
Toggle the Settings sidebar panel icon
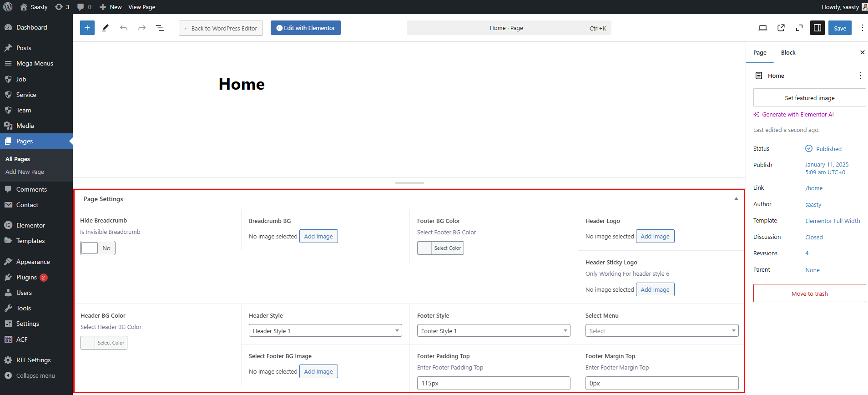tap(818, 28)
